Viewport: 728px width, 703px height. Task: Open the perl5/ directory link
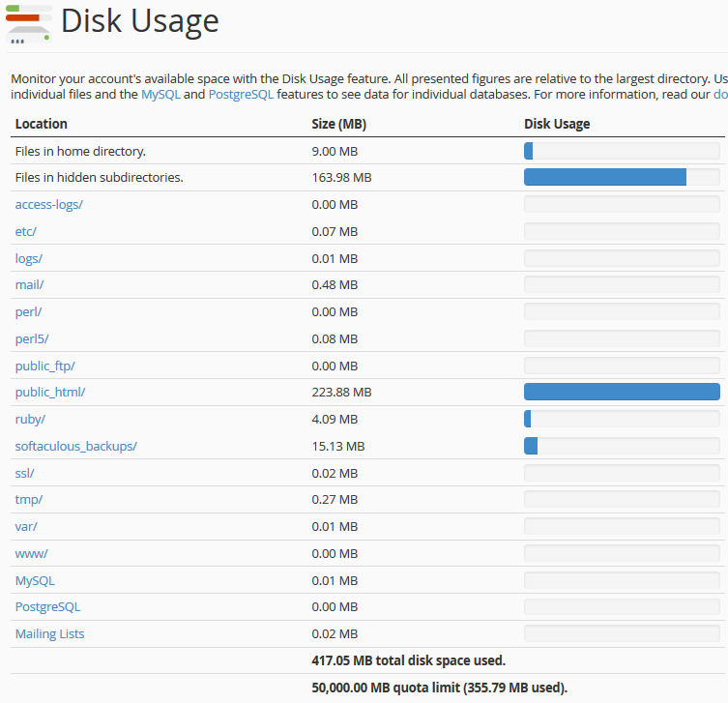pos(32,339)
